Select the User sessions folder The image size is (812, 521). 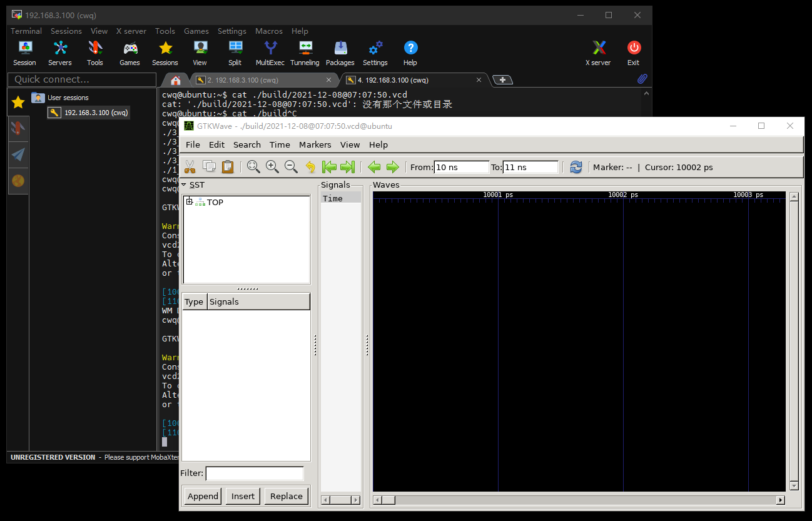click(60, 98)
